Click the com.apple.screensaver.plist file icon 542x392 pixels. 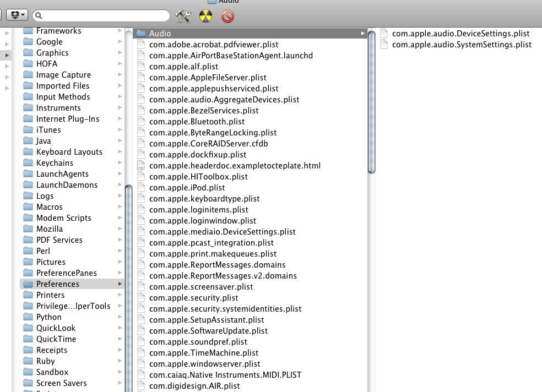140,287
